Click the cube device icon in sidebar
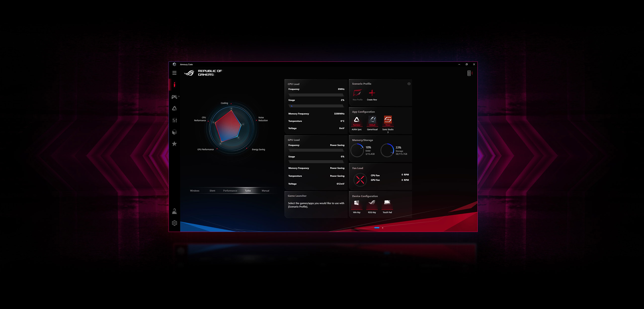Viewport: 644px width, 309px height. coord(174,132)
